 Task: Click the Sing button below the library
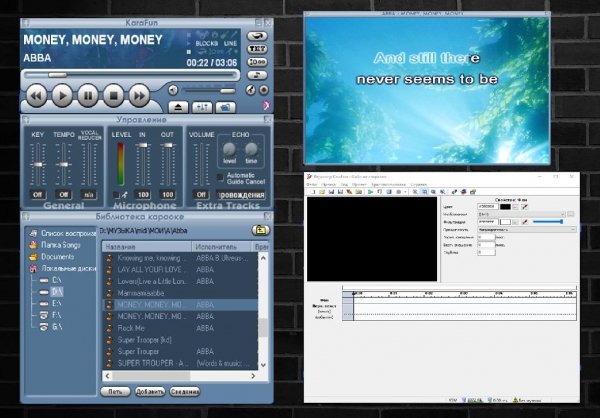tap(115, 392)
